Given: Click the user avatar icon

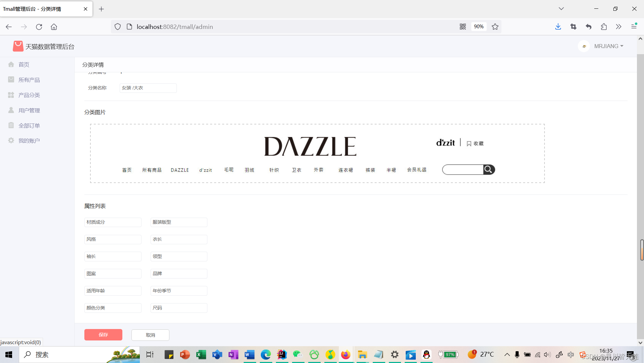Looking at the screenshot, I should [x=584, y=46].
